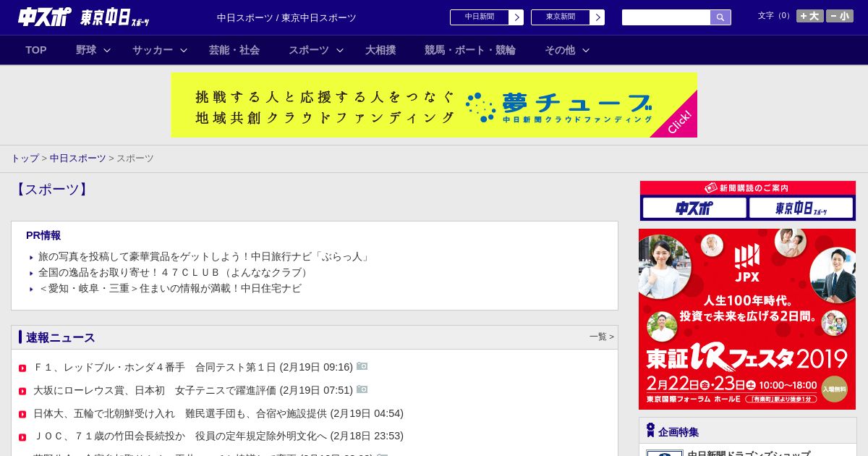The height and width of the screenshot is (456, 868).
Task: Click red bullet icon for 日体大 article
Action: coord(22,415)
